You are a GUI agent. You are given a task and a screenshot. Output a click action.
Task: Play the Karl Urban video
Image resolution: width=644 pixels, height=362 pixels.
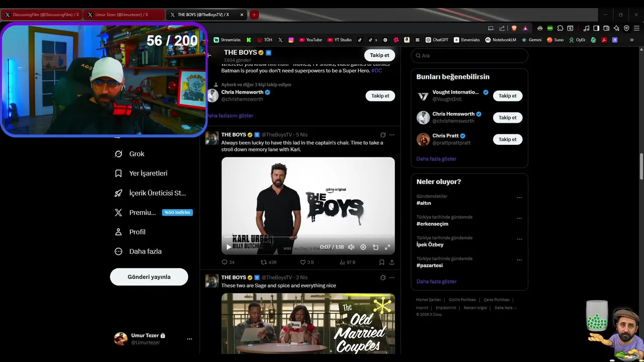(229, 247)
